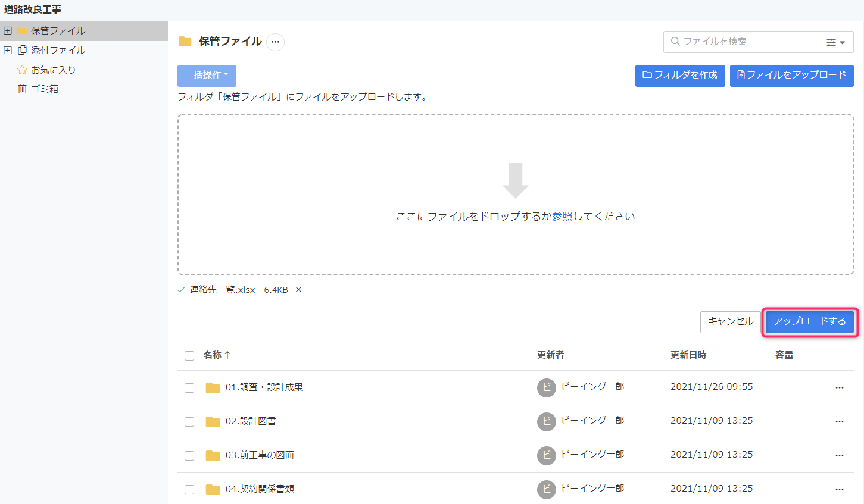Click the folder icon beside the 保管ファイル heading
This screenshot has height=504, width=864.
coord(185,41)
